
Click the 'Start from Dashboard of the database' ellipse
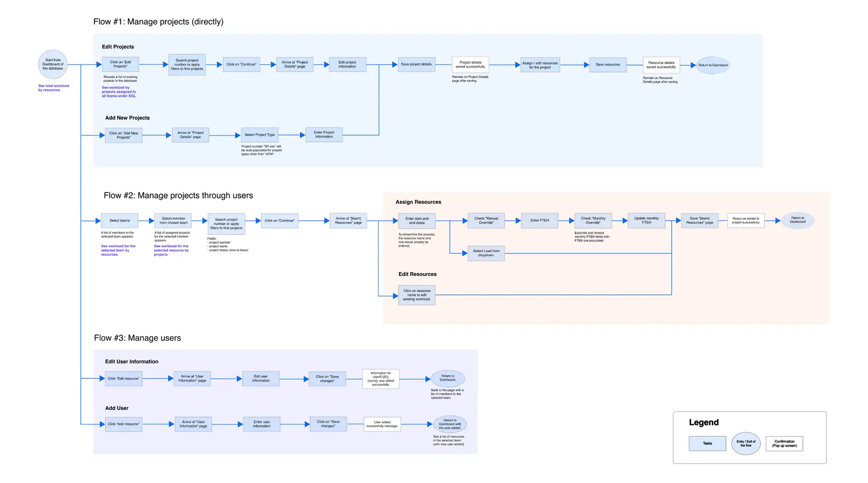(x=53, y=65)
